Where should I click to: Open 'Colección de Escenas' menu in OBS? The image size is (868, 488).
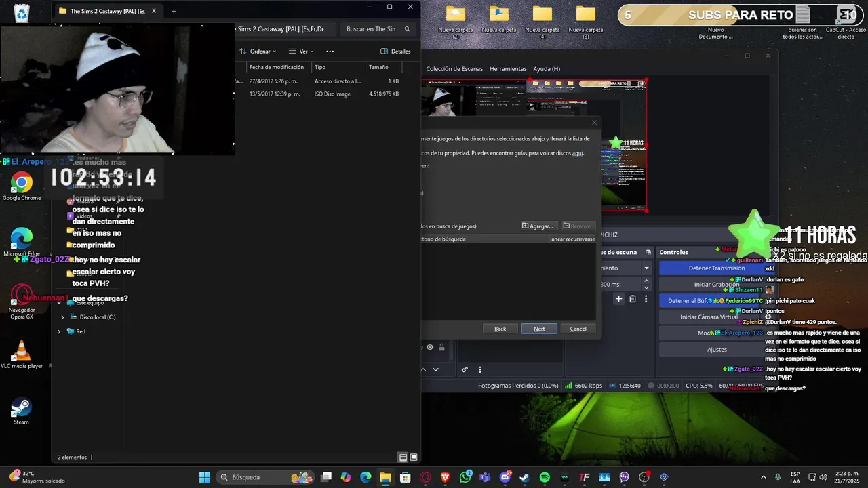[454, 69]
